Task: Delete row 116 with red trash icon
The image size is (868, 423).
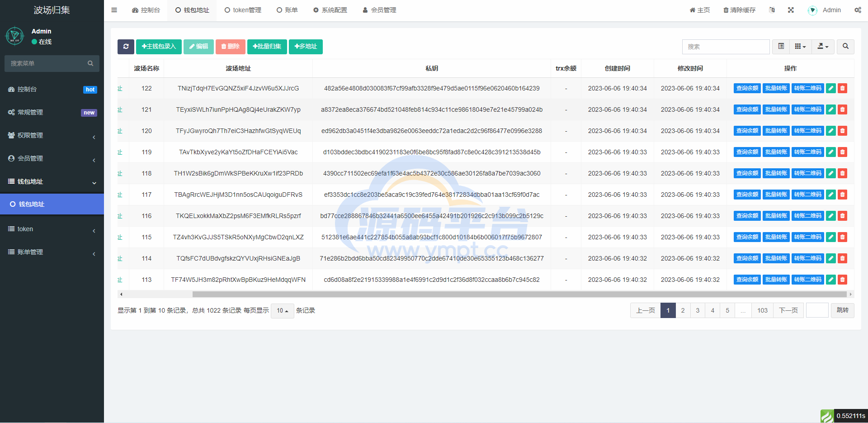Action: click(x=842, y=216)
